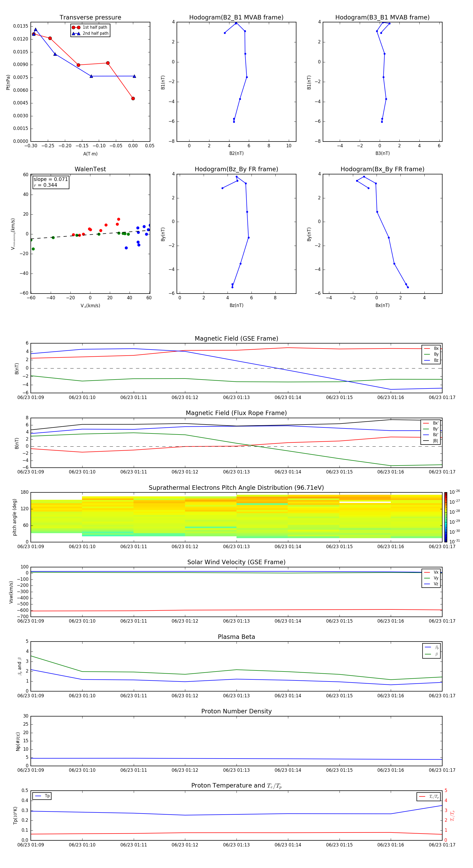Click the "Vsw(km/s)" y-axis label
Image resolution: width=473 pixels, height=868 pixels.
click(11, 592)
